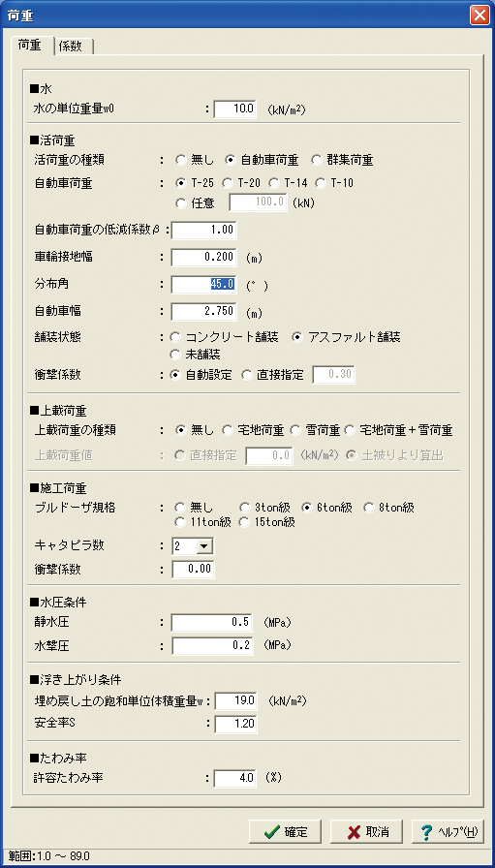Choose the 3ton級 bulldozer option
495x868 pixels.
point(267,508)
